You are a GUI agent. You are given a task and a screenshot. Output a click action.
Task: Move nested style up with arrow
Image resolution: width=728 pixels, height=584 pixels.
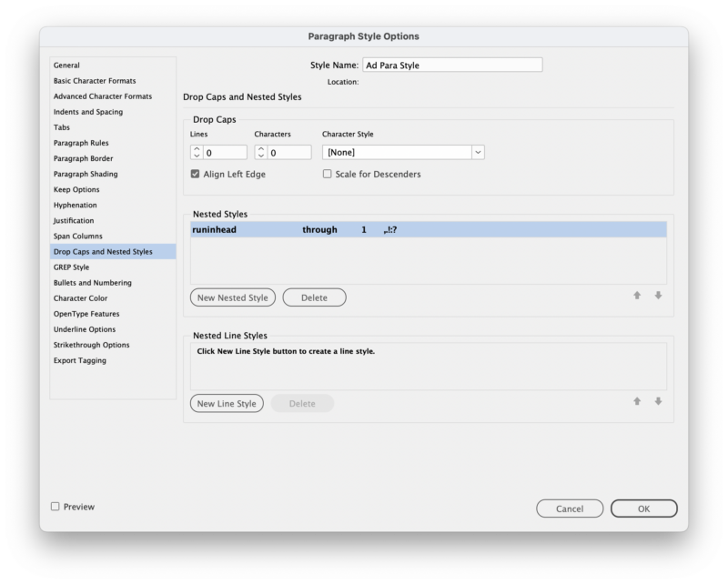pos(637,296)
